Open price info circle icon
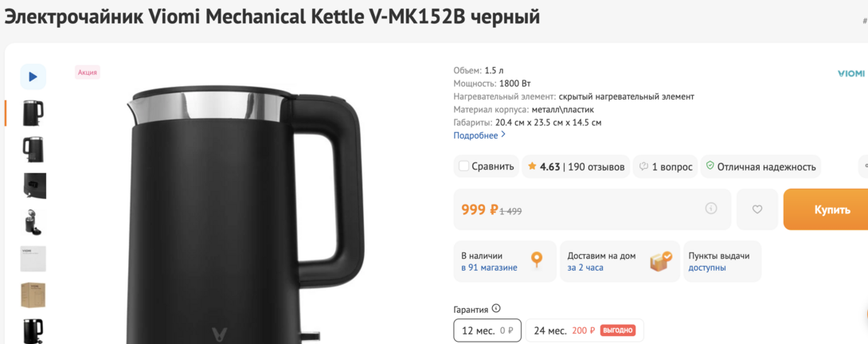Viewport: 868px width, 344px height. pos(711,209)
